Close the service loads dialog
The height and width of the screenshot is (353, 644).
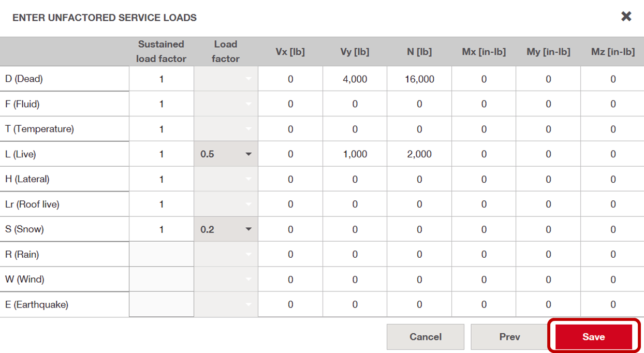coord(626,17)
